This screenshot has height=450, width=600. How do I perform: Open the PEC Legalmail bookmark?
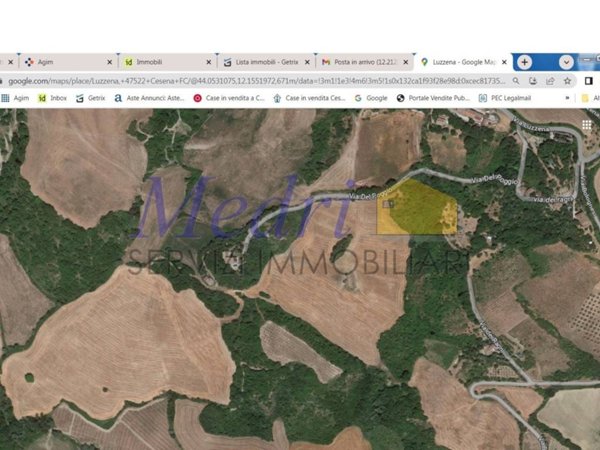505,98
